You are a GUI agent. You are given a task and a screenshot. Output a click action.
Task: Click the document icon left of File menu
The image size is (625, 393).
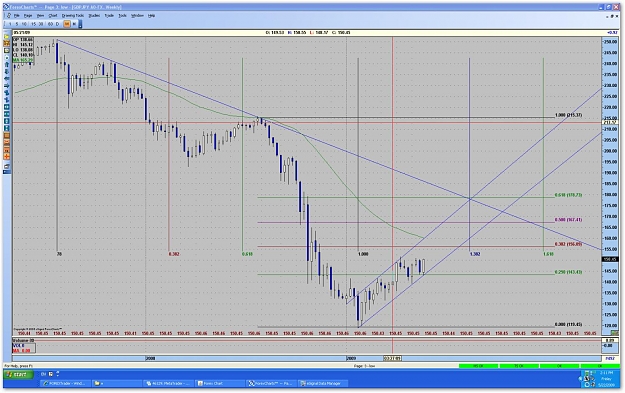tap(8, 16)
